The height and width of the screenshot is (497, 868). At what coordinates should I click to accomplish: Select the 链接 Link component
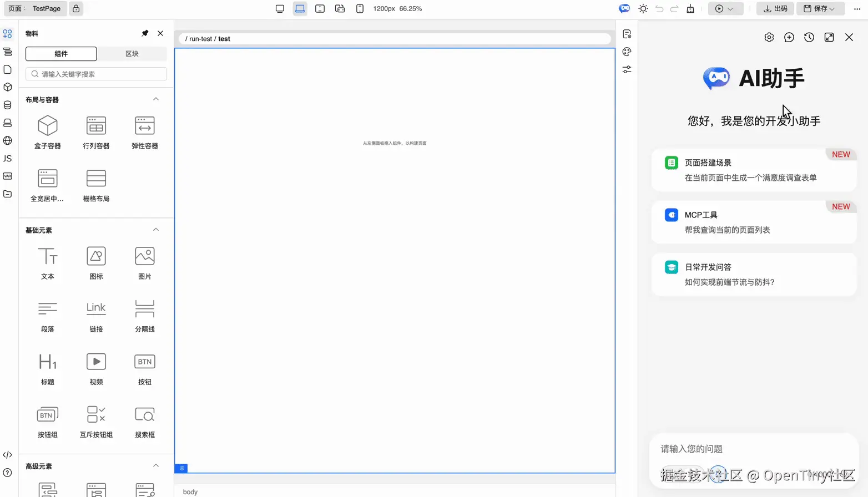coord(96,316)
